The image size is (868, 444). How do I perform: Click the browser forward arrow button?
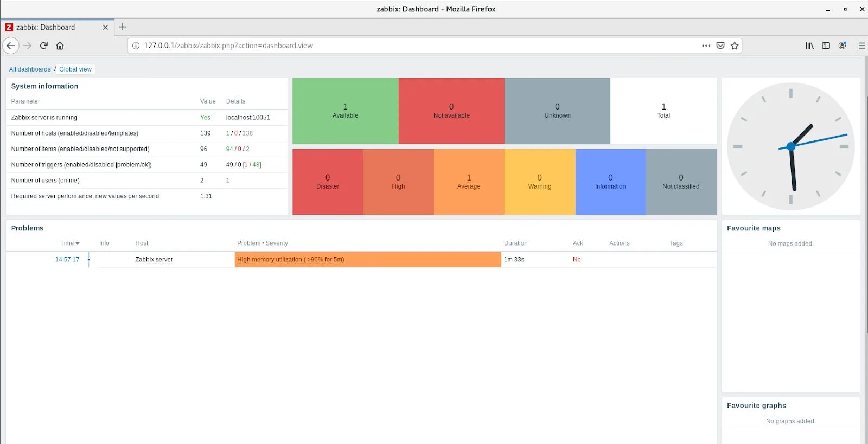28,46
